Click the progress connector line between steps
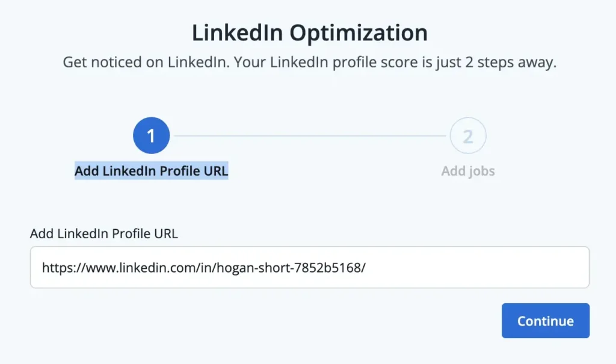This screenshot has height=364, width=616. click(x=310, y=135)
